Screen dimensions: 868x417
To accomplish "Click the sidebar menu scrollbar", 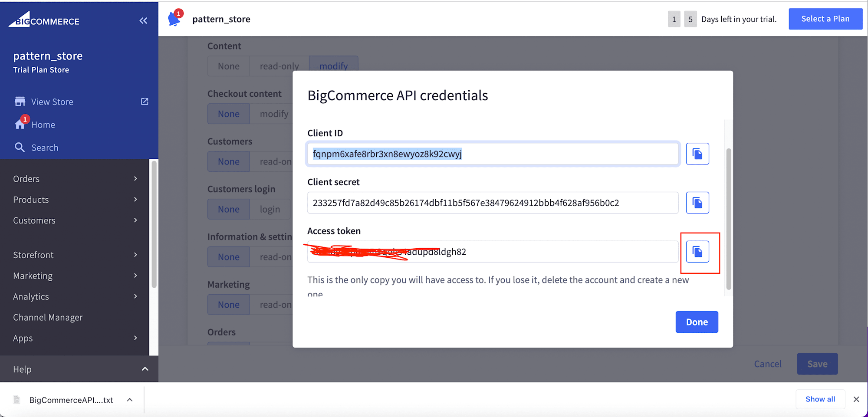I will pos(154,224).
